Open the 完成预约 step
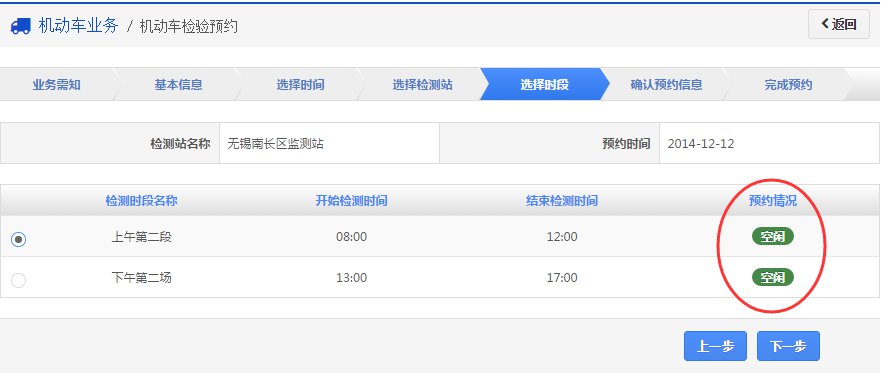The width and height of the screenshot is (881, 378). (x=788, y=85)
